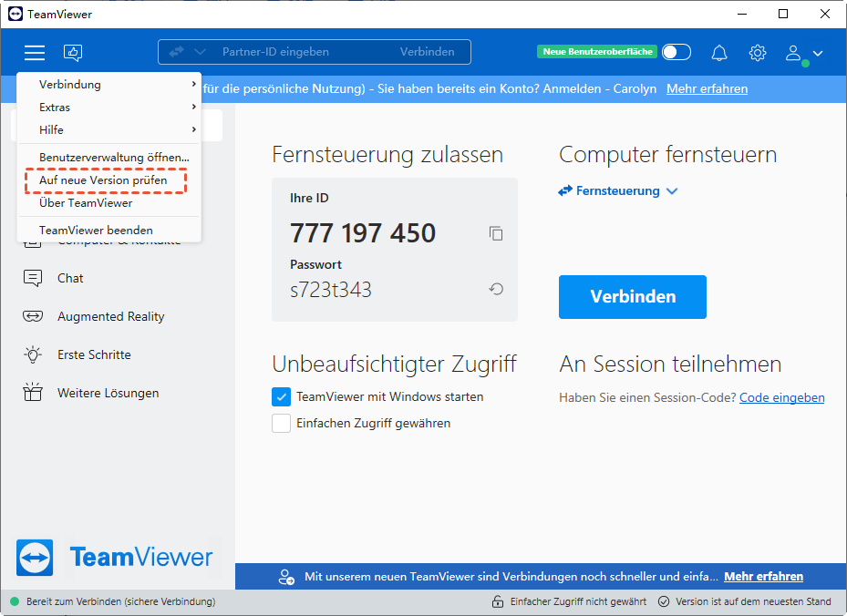The height and width of the screenshot is (616, 847).
Task: Open Chat in the sidebar
Action: click(x=70, y=278)
